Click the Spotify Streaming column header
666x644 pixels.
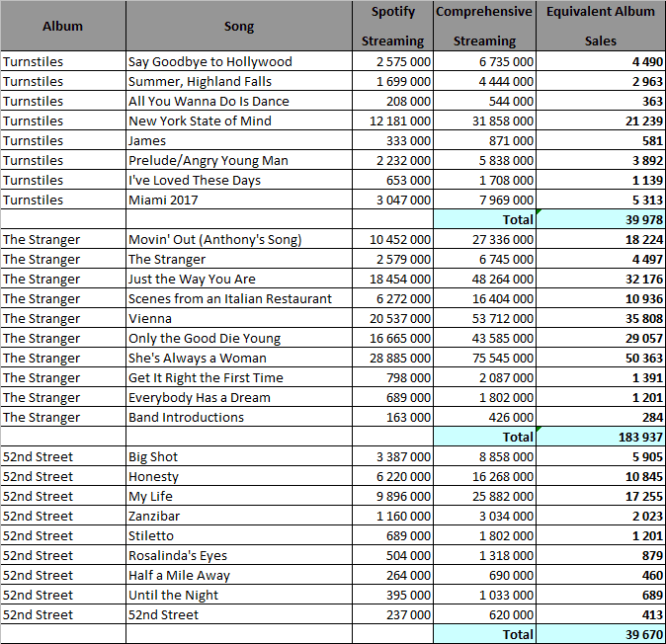pyautogui.click(x=392, y=26)
